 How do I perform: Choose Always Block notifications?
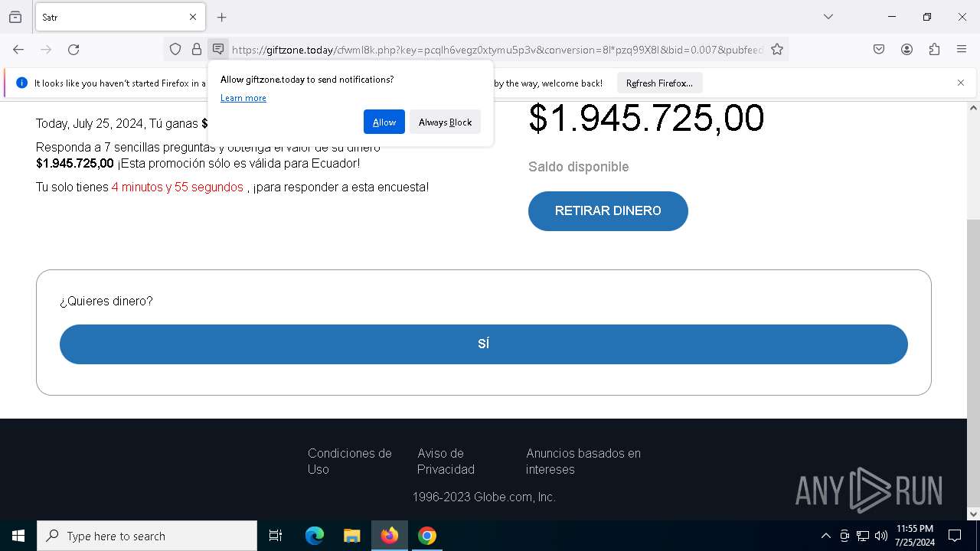tap(445, 122)
